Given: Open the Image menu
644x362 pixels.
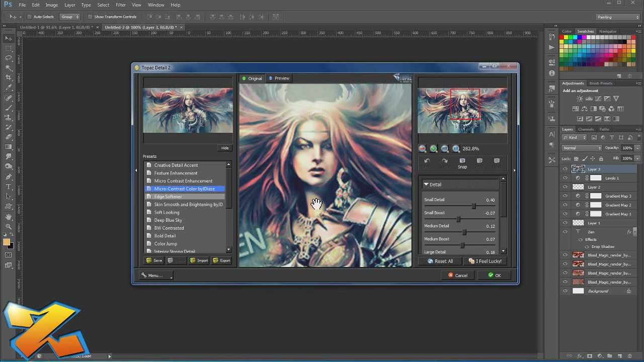Looking at the screenshot, I should pyautogui.click(x=51, y=5).
